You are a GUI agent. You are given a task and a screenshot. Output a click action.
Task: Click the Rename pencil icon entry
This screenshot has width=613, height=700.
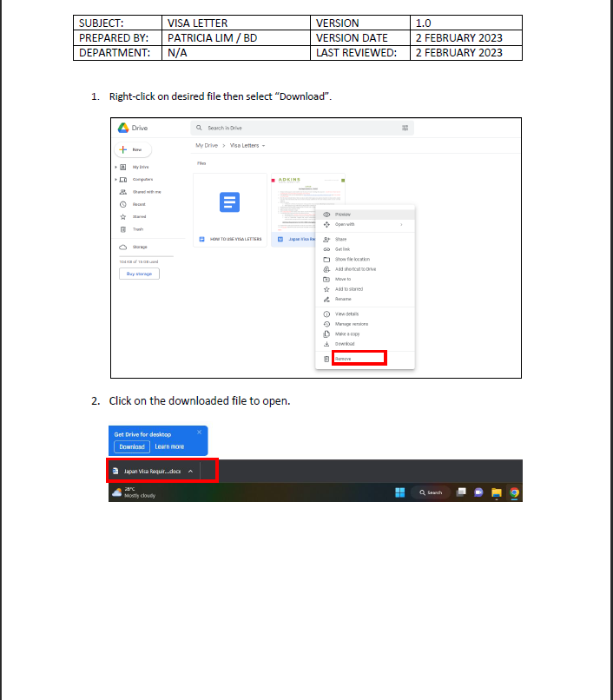[366, 299]
